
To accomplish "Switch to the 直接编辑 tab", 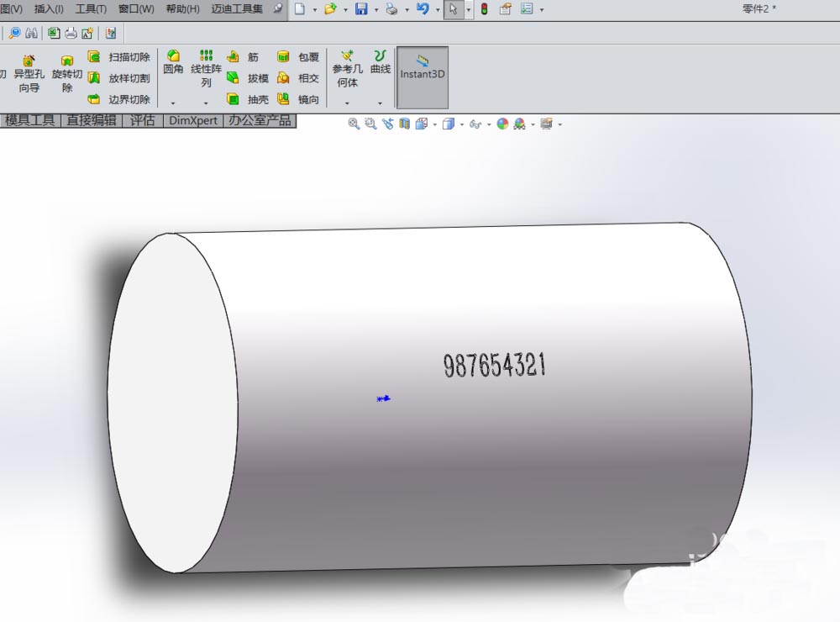I will 92,121.
